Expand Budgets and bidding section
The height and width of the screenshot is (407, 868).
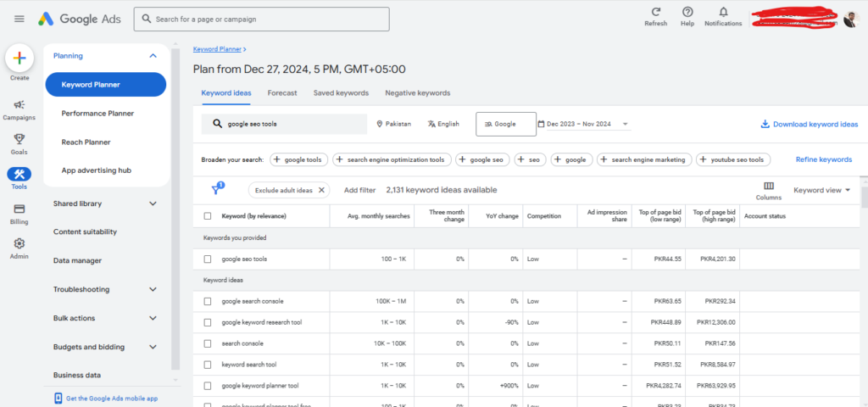(x=153, y=347)
